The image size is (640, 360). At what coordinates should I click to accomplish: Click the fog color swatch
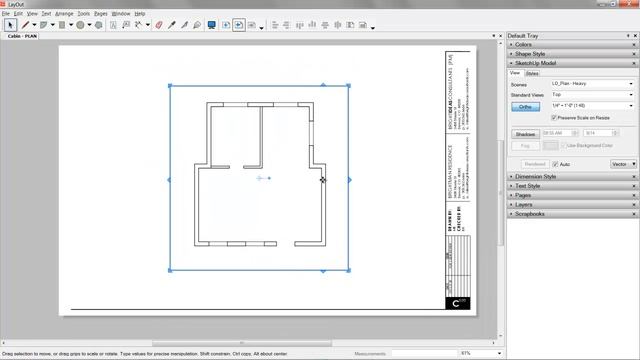[550, 146]
